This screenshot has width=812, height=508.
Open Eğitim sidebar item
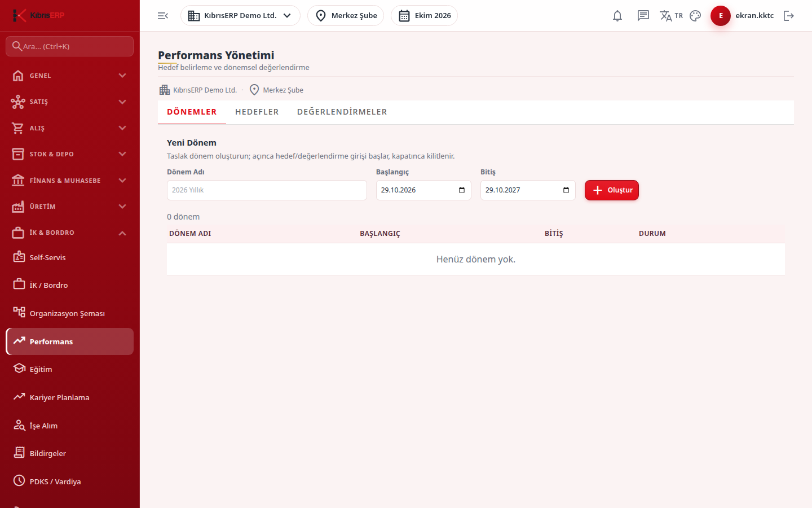coord(70,369)
